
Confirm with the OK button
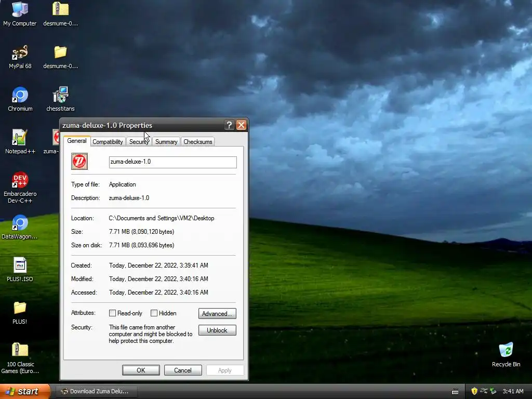click(141, 370)
